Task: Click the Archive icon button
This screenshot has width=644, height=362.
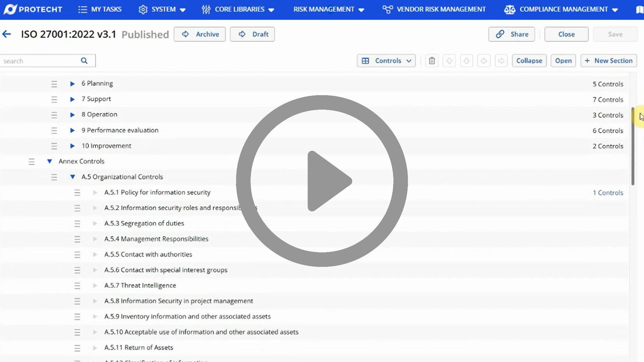Action: (186, 34)
